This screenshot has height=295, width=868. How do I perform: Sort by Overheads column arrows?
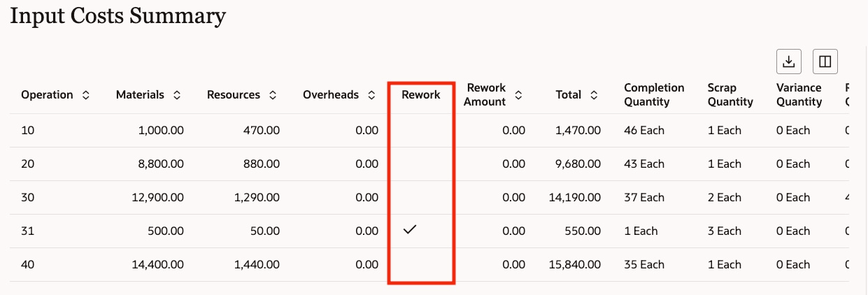[x=371, y=95]
